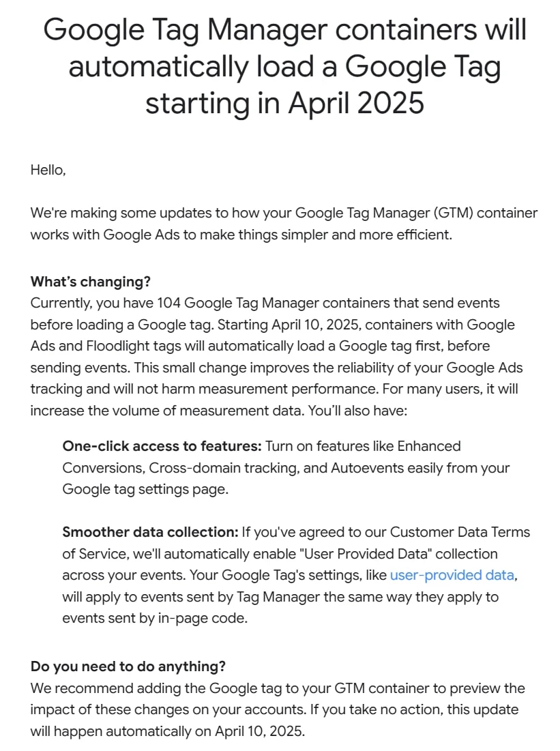Select the What's changing? heading
The height and width of the screenshot is (751, 560).
coord(91,281)
